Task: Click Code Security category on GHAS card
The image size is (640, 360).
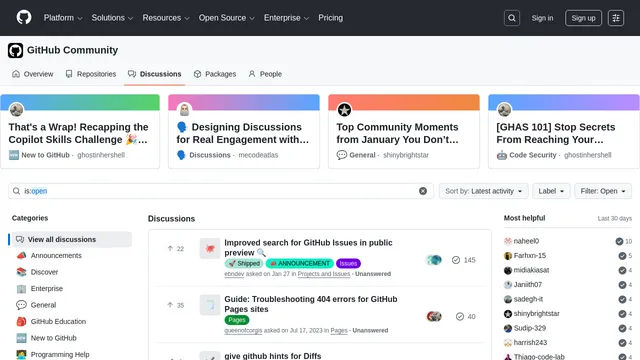Action: click(x=532, y=155)
